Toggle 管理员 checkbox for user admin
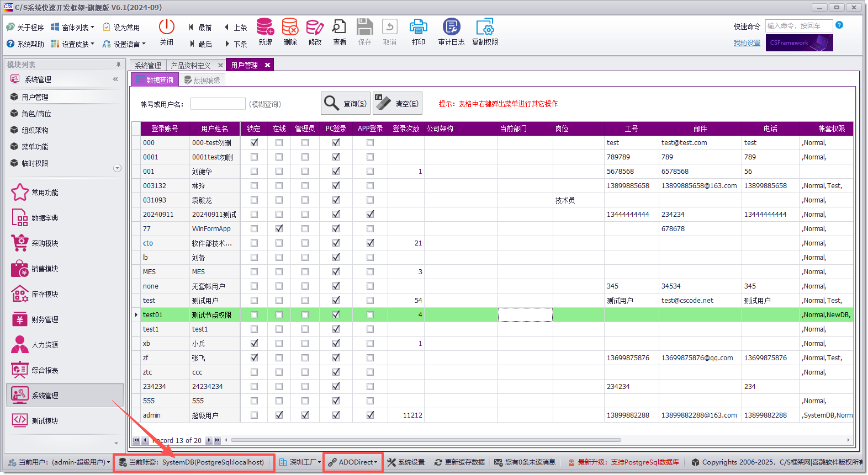This screenshot has height=475, width=868. (x=305, y=415)
